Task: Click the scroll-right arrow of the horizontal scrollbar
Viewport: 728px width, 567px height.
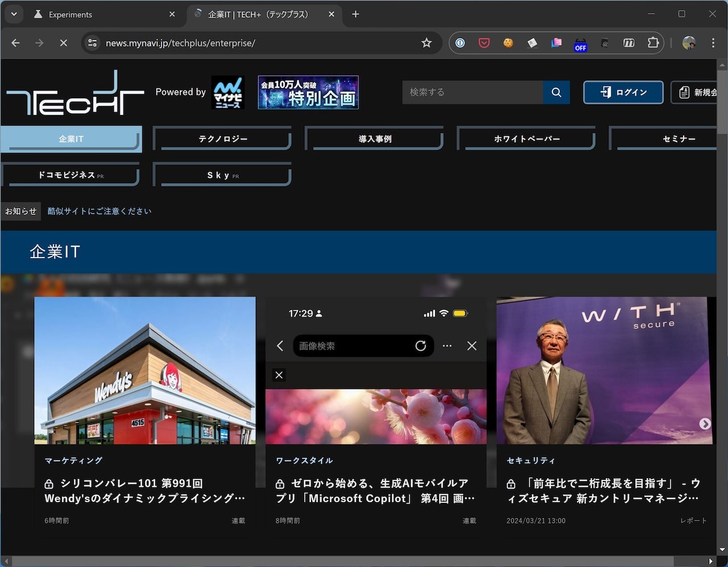Action: [712, 561]
